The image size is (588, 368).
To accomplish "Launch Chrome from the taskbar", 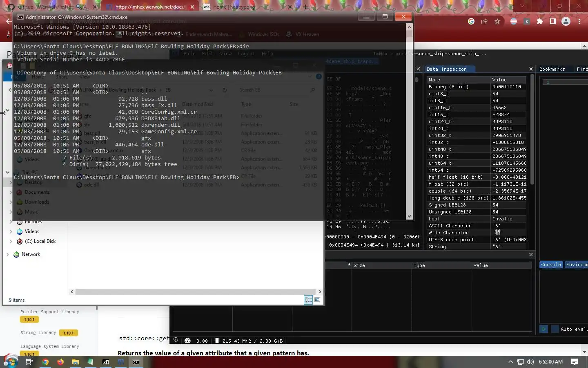I will tap(45, 362).
